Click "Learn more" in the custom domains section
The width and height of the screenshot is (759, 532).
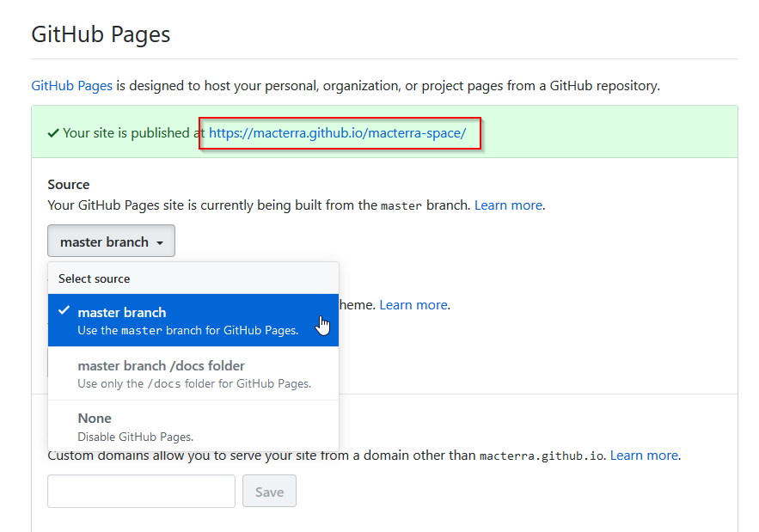(645, 455)
